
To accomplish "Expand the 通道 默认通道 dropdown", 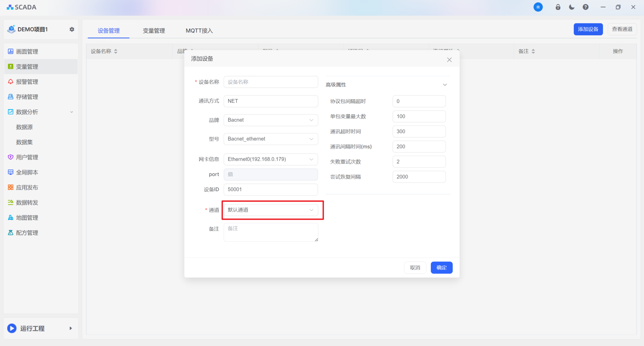I will point(270,210).
